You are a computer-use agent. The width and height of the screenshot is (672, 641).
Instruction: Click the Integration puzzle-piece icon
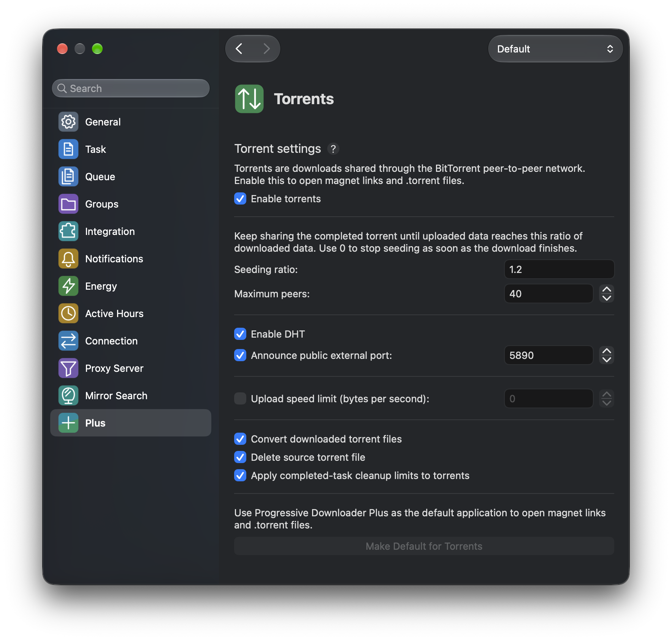point(68,231)
